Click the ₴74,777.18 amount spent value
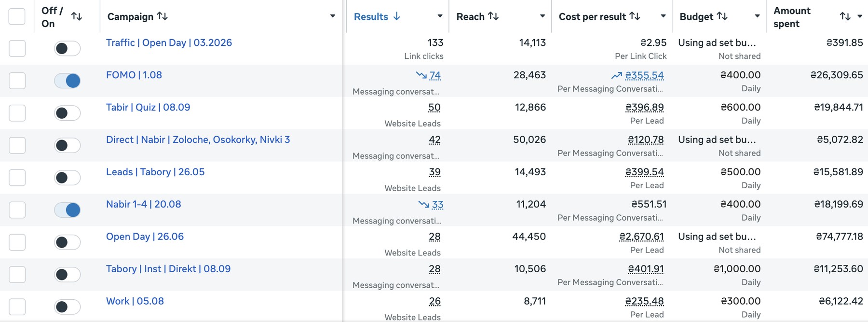This screenshot has height=322, width=868. pyautogui.click(x=840, y=237)
